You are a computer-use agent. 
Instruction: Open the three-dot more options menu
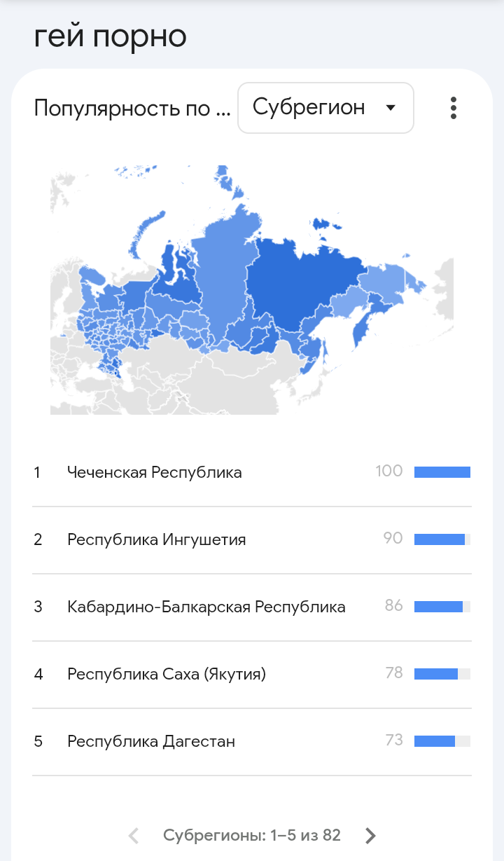click(x=454, y=108)
